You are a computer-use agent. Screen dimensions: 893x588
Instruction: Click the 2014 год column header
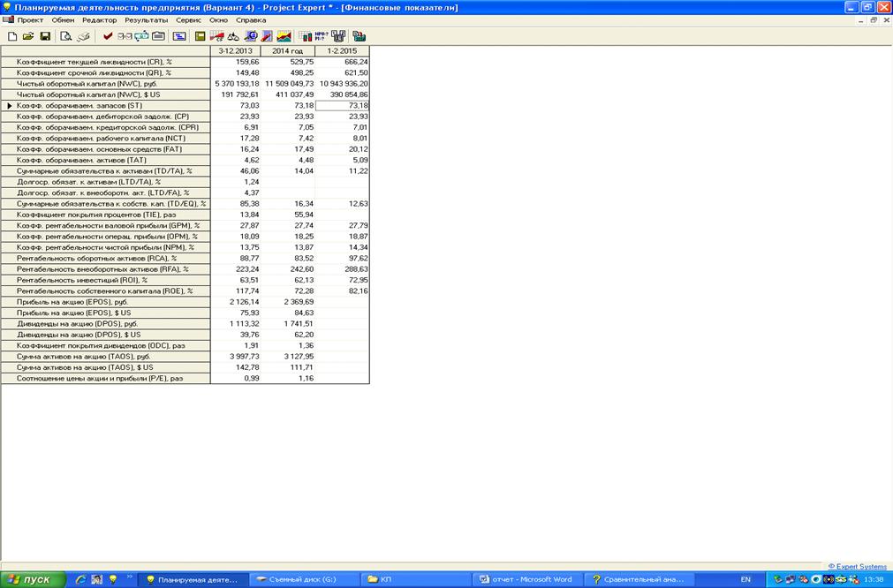click(288, 50)
